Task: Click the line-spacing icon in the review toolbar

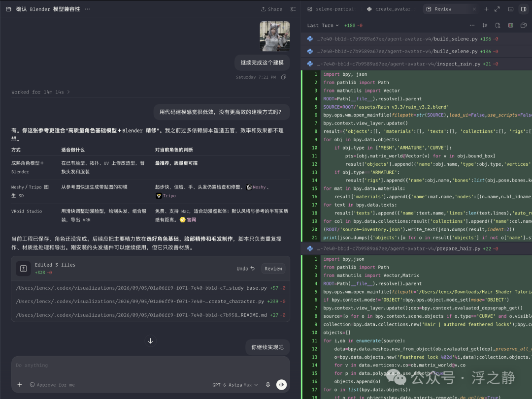Action: (485, 26)
